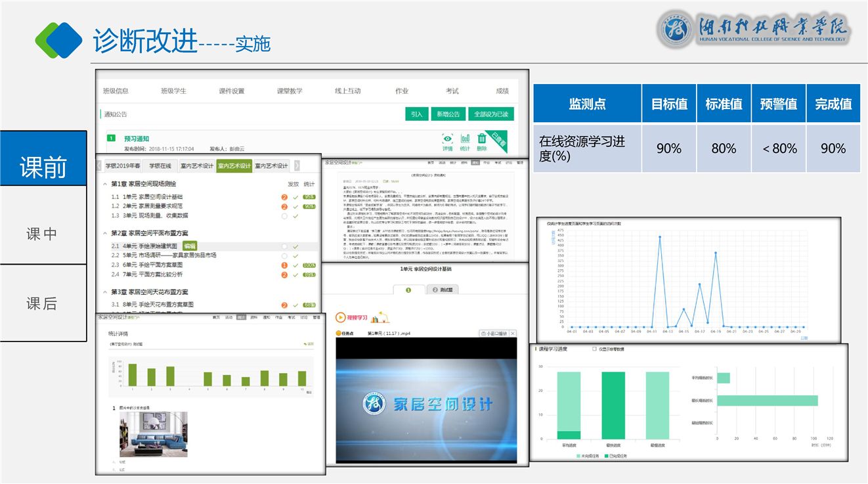Viewport: 868px width, 484px height.
Task: Click the sofa image thumbnail in question 1
Action: coord(153,434)
